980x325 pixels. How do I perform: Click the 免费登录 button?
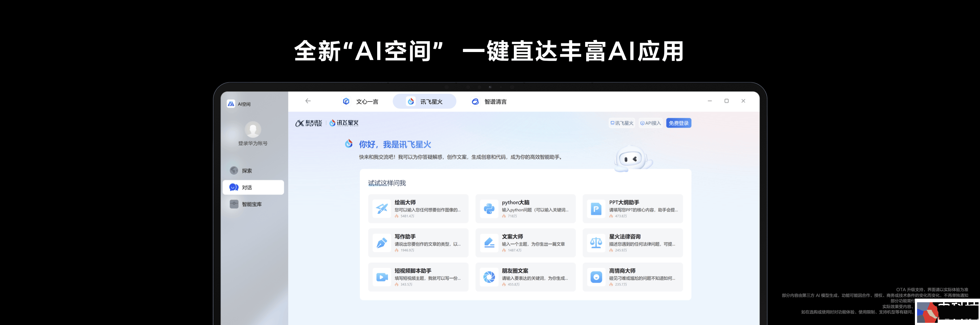click(x=678, y=123)
